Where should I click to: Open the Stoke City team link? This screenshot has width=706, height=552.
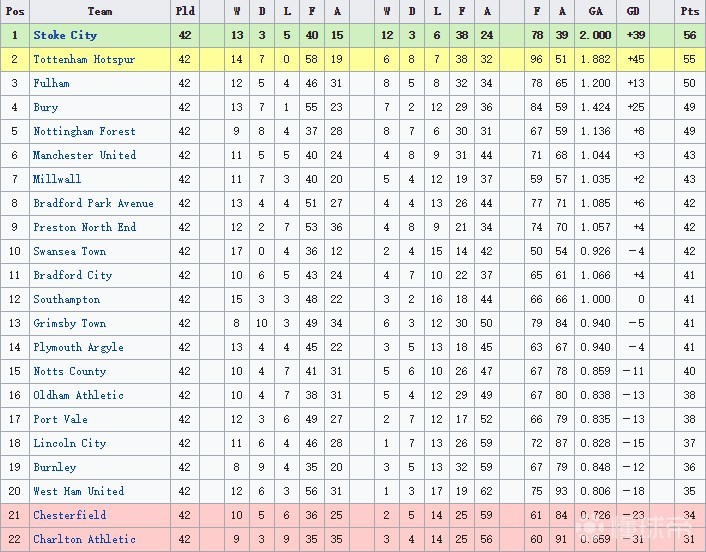click(65, 35)
